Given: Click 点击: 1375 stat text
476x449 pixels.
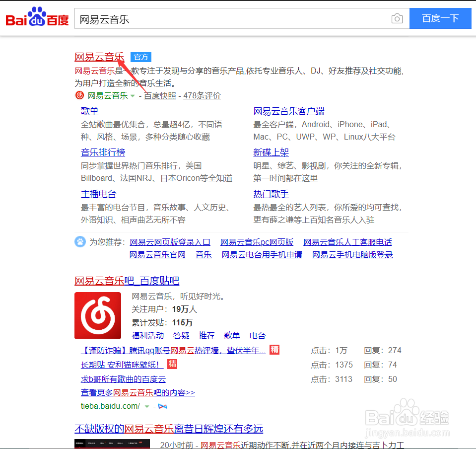Looking at the screenshot, I should click(x=332, y=365).
